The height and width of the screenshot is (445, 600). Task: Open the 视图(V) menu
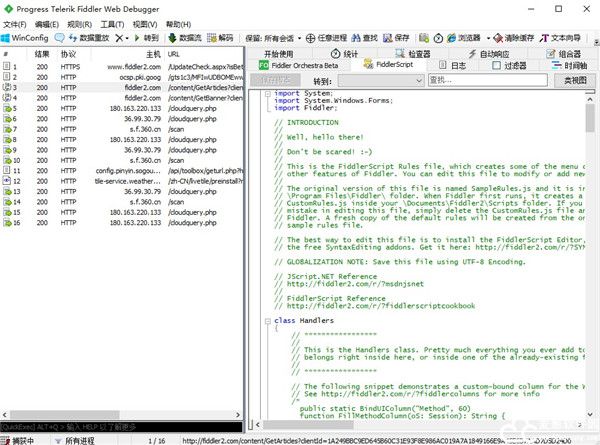[145, 24]
